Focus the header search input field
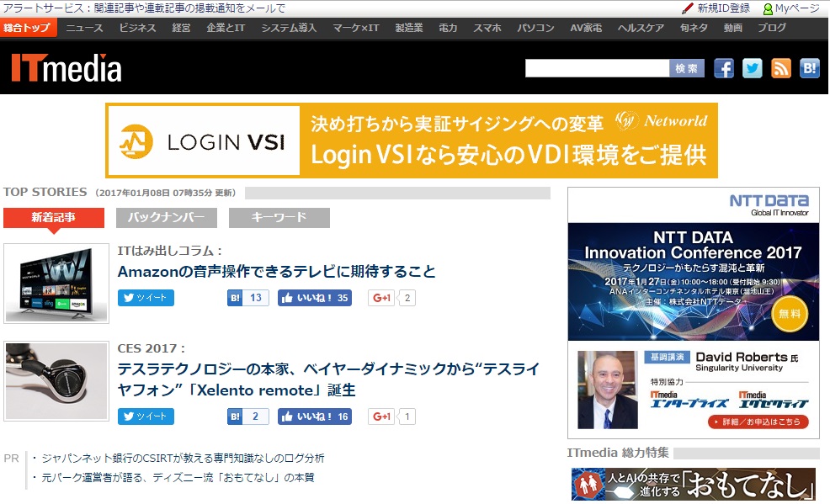Viewport: 830px width, 504px height. pos(597,68)
